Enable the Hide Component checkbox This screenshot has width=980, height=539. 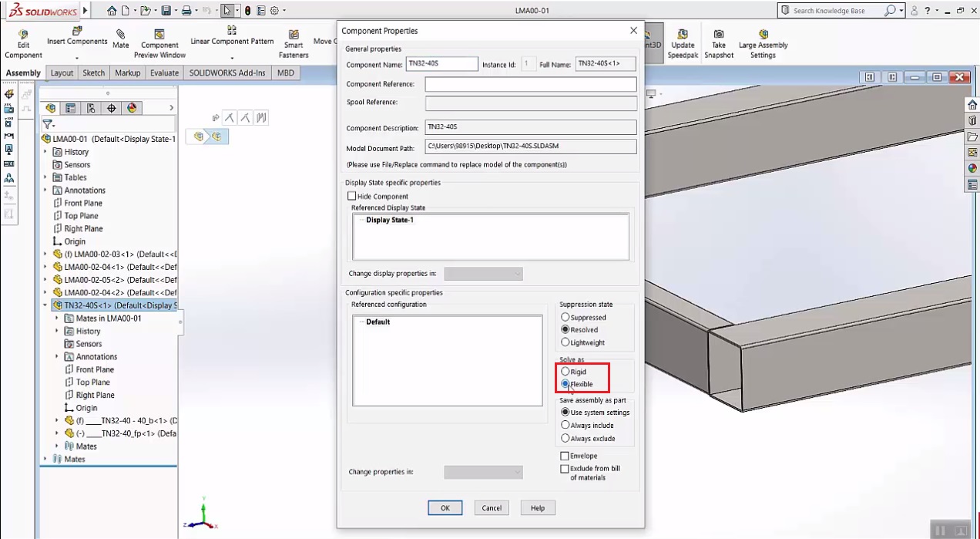coord(351,196)
